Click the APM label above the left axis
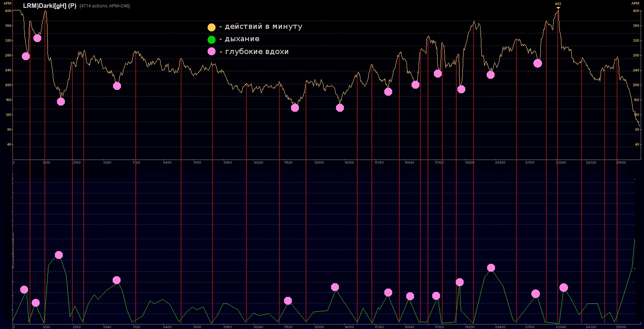Viewport: 644px width, 329px height. click(7, 3)
